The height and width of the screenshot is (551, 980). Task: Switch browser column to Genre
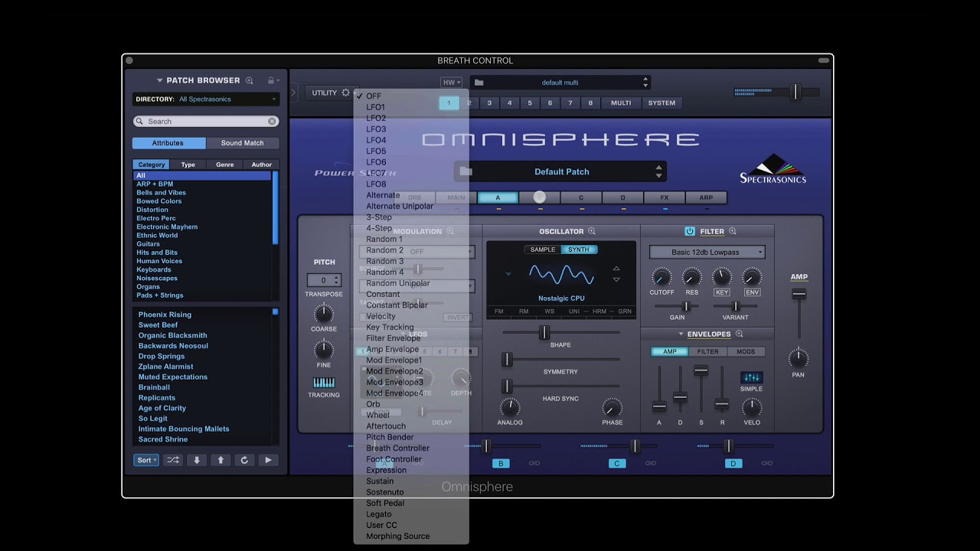pos(224,165)
